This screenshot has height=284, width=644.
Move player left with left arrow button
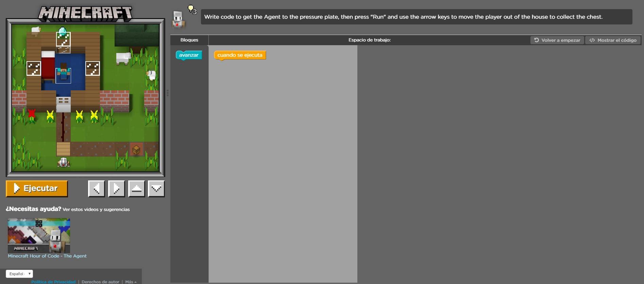(x=96, y=189)
